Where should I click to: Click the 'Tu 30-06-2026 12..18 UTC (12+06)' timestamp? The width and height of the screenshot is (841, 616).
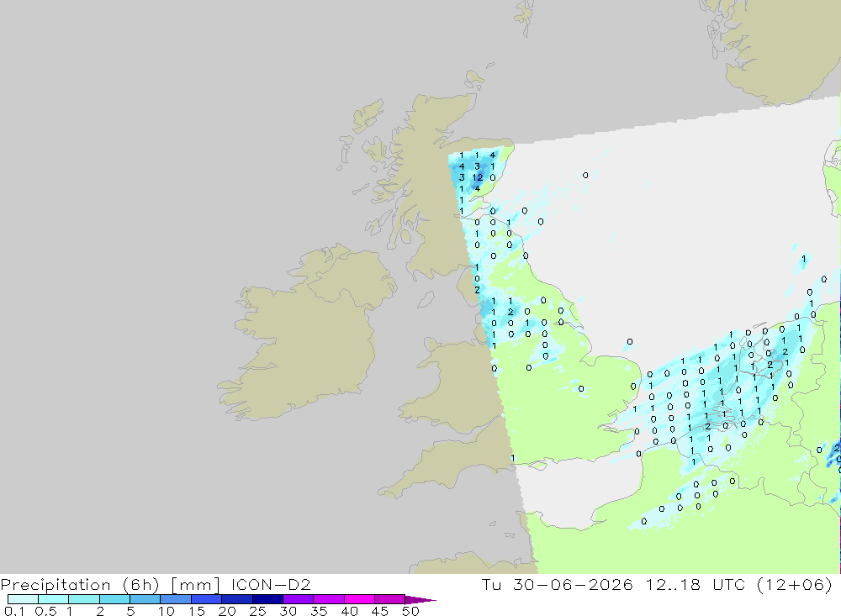click(657, 584)
